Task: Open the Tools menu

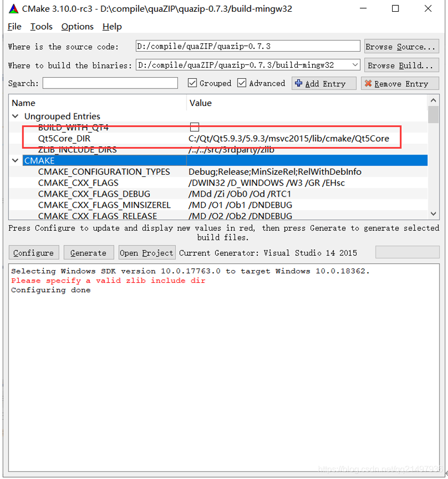Action: coord(41,27)
